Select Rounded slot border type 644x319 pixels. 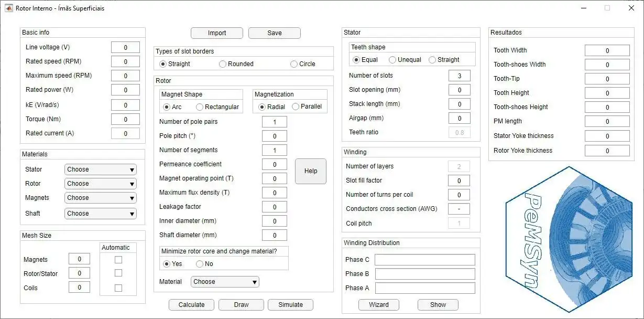pos(223,64)
